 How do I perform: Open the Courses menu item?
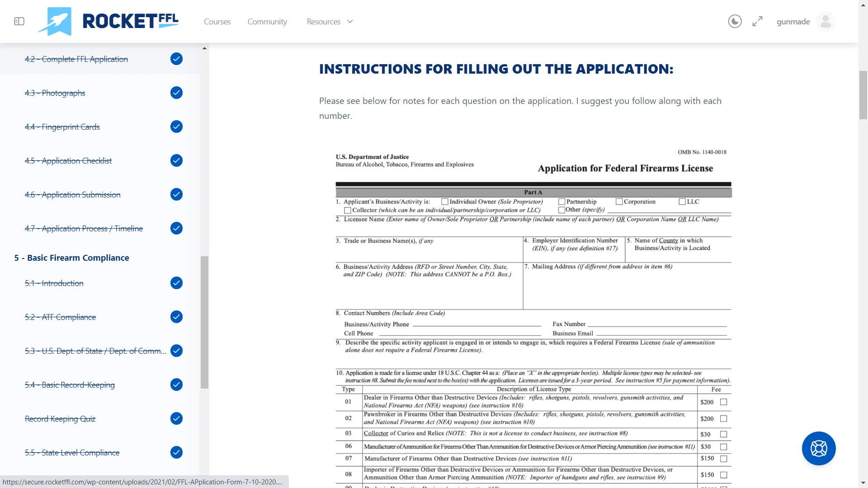pos(217,21)
